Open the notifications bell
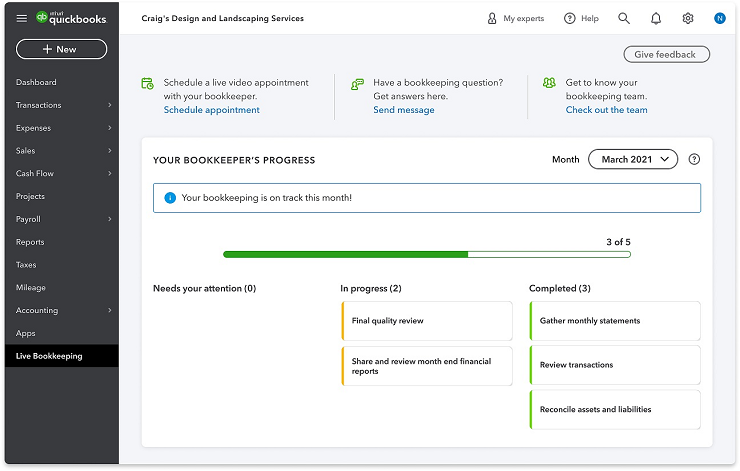Image resolution: width=740 pixels, height=471 pixels. [656, 18]
